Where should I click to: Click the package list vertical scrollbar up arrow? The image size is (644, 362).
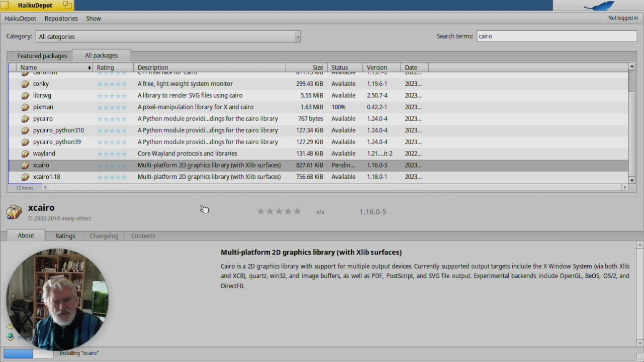pyautogui.click(x=632, y=67)
